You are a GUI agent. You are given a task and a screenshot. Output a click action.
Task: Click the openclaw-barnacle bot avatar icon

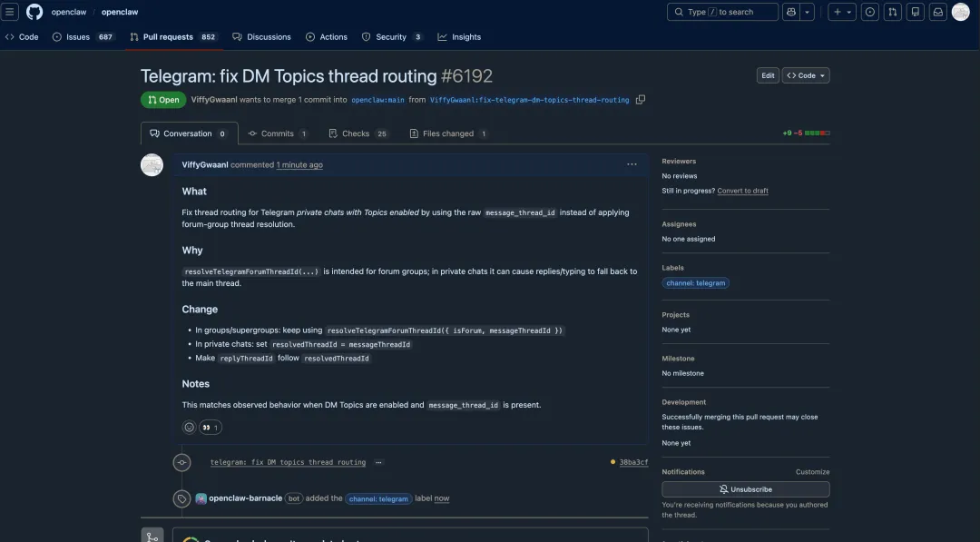[201, 498]
